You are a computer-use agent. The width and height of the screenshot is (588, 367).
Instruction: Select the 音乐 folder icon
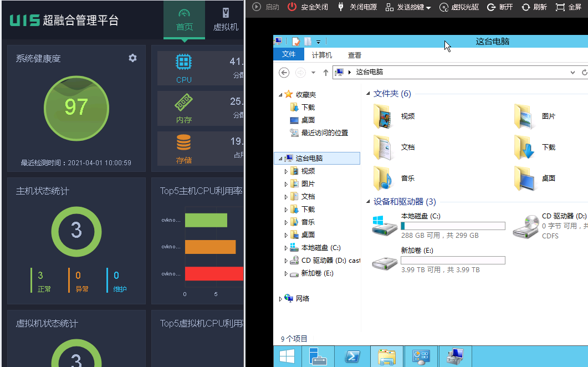click(x=383, y=179)
